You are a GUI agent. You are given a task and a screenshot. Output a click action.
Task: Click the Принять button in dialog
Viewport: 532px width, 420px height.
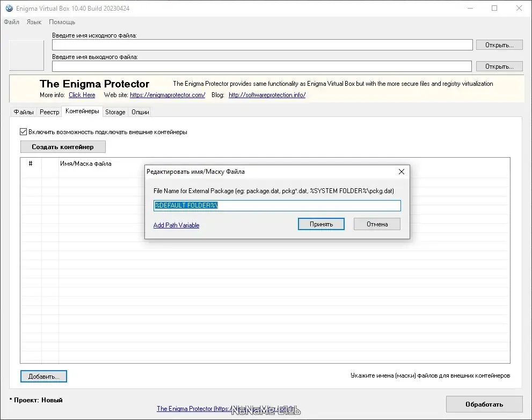tap(322, 224)
